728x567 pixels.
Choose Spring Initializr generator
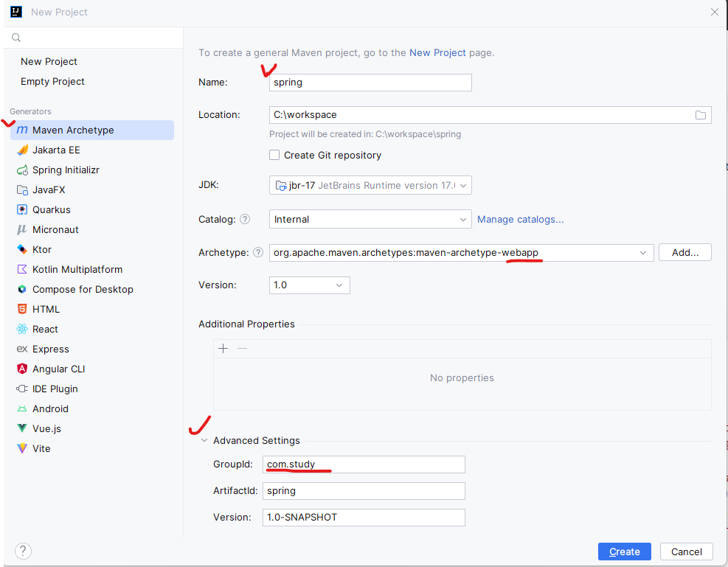click(92, 170)
